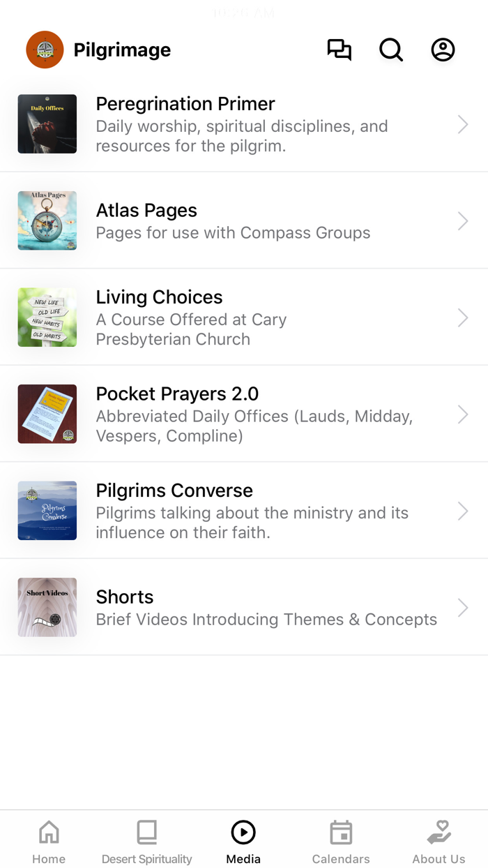Screen dimensions: 488x868
Task: Select the Pilgrimage app logo
Action: pos(44,49)
